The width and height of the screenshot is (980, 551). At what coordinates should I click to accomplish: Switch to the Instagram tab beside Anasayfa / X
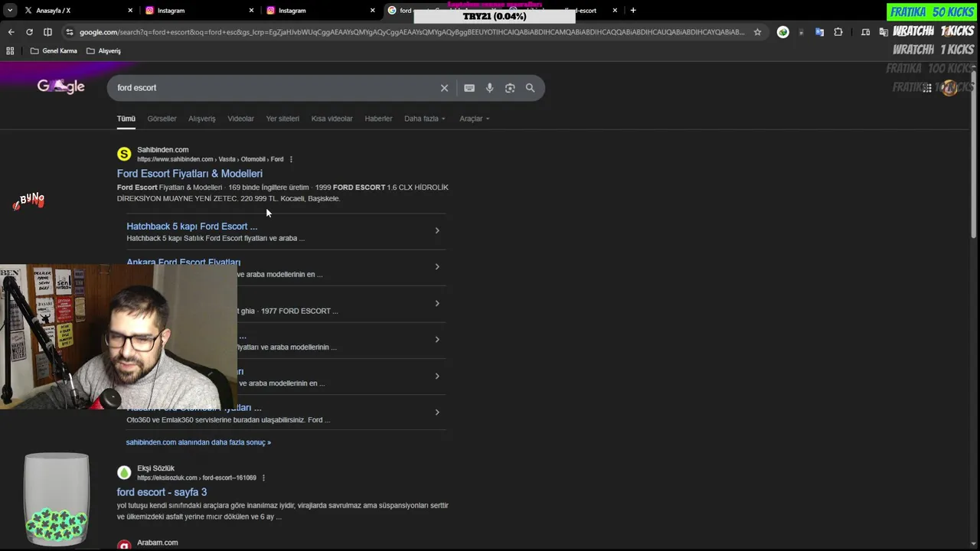pos(199,11)
